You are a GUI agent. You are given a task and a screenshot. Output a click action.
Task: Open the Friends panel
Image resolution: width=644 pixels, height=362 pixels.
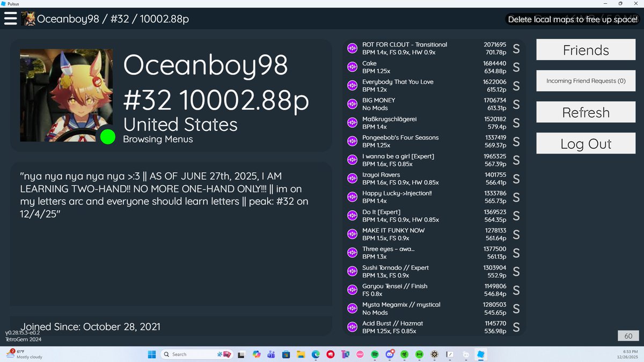586,49
